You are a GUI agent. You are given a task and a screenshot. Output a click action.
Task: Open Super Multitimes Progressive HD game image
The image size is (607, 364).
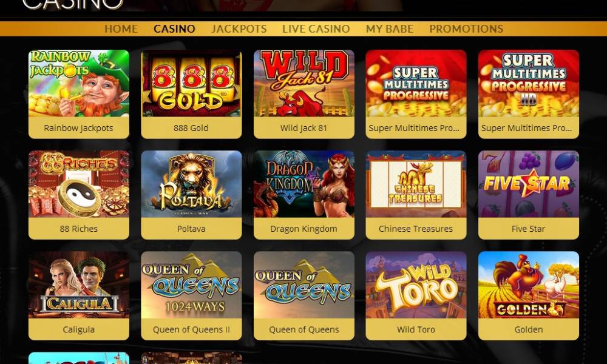[x=529, y=83]
